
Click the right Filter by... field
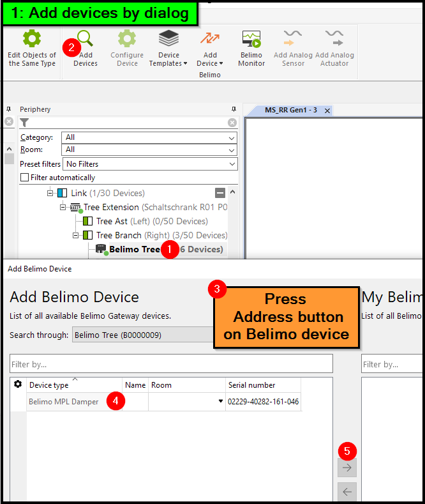click(x=392, y=364)
